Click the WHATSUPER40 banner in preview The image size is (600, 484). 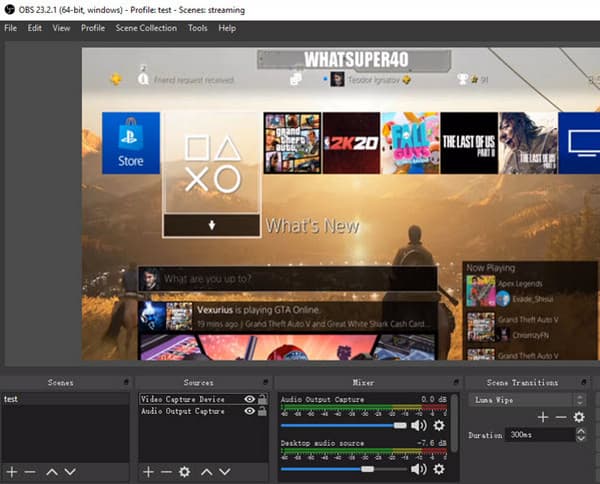point(355,60)
